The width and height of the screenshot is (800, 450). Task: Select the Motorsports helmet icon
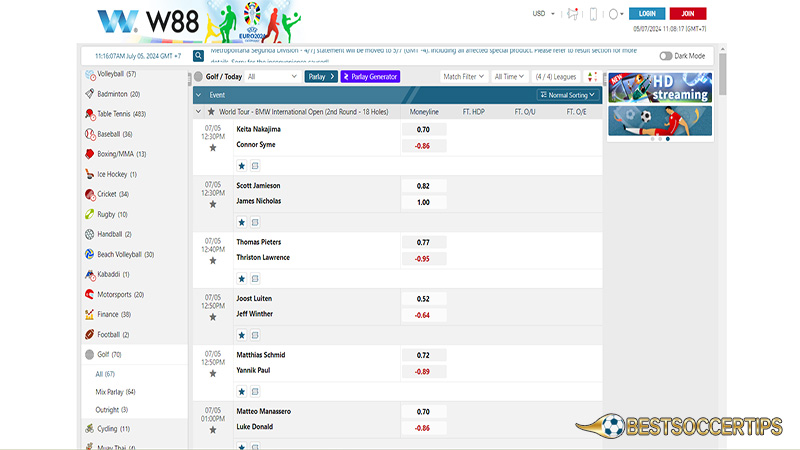point(90,294)
